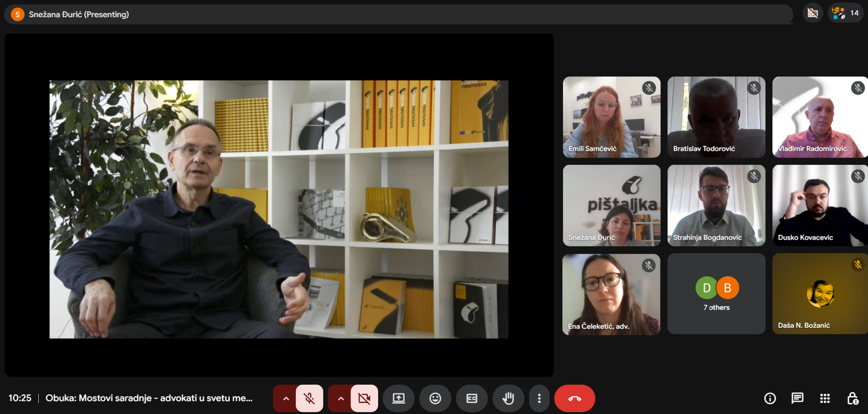868x414 pixels.
Task: Open the three-dot more options menu
Action: [x=539, y=398]
